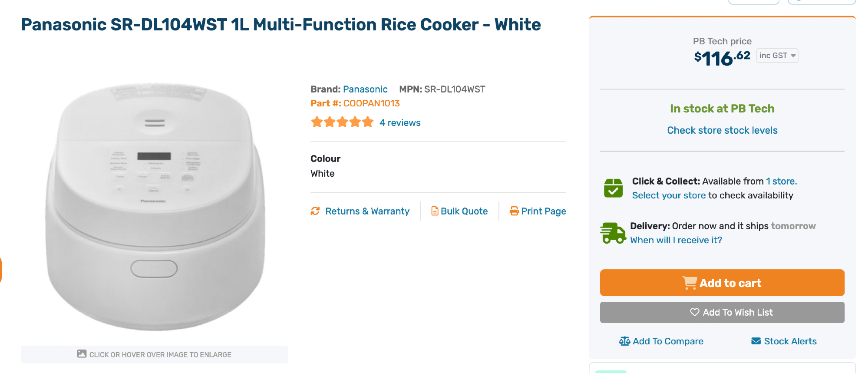Open the 1 store availability link
The height and width of the screenshot is (373, 868).
pyautogui.click(x=781, y=182)
